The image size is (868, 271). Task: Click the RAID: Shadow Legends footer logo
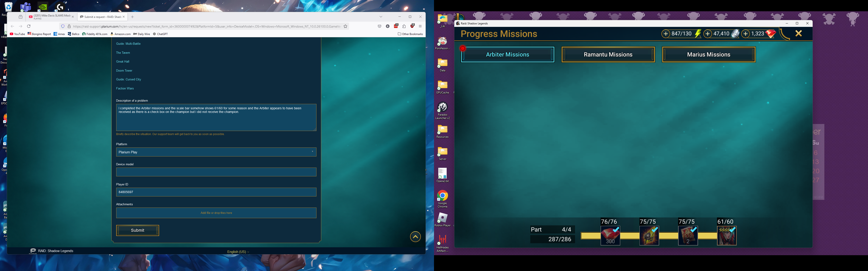(x=51, y=251)
